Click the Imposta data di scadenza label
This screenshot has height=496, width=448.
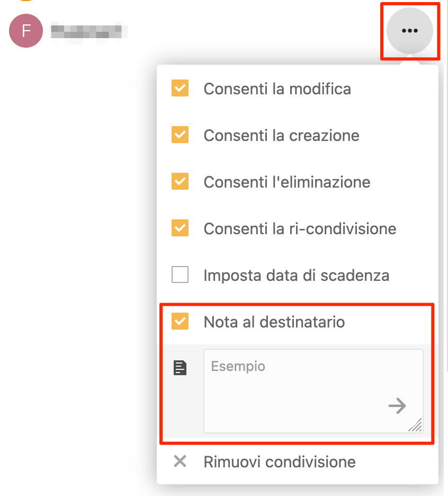[296, 275]
